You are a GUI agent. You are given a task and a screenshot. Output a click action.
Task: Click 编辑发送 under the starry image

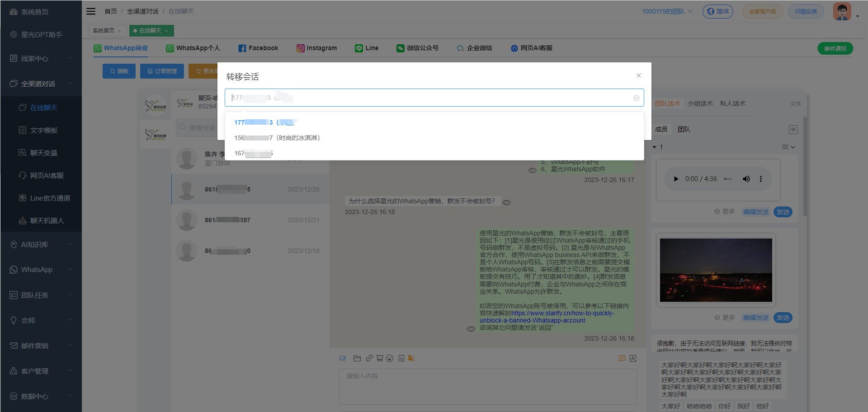click(756, 318)
